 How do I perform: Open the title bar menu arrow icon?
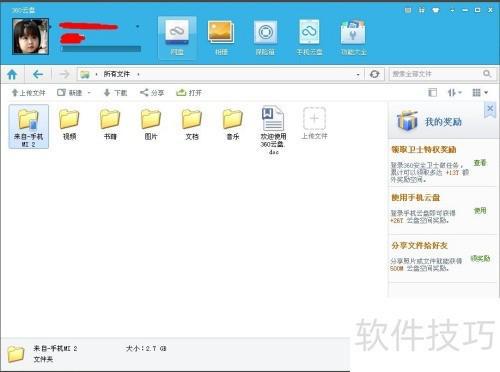452,10
